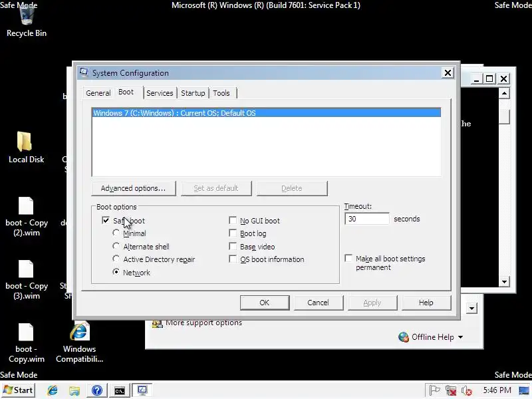Image resolution: width=532 pixels, height=399 pixels.
Task: Select the Boot tab
Action: (126, 92)
